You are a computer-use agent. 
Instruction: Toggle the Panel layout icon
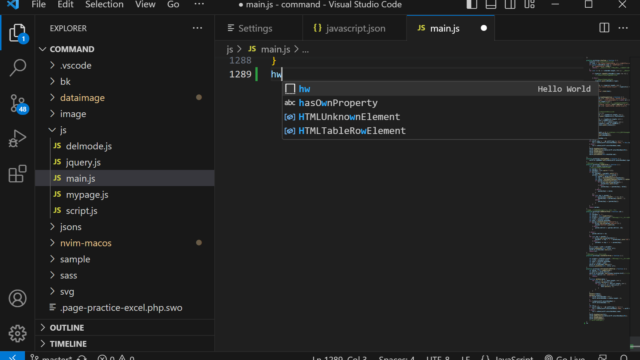click(491, 4)
